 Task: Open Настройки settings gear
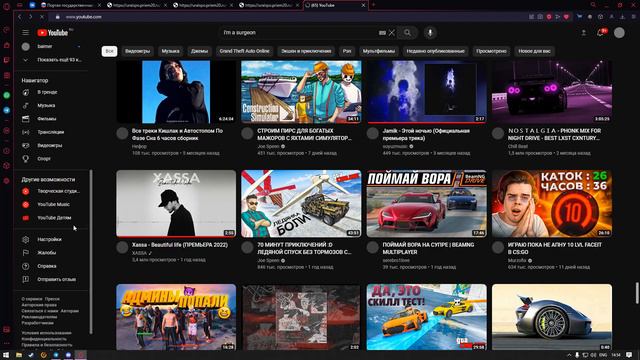(51, 239)
